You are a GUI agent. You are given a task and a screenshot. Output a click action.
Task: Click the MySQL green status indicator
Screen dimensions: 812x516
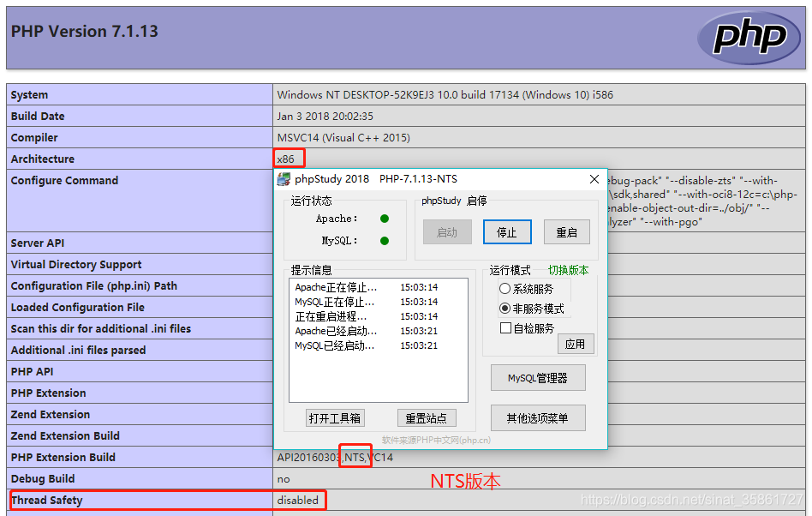tap(385, 241)
